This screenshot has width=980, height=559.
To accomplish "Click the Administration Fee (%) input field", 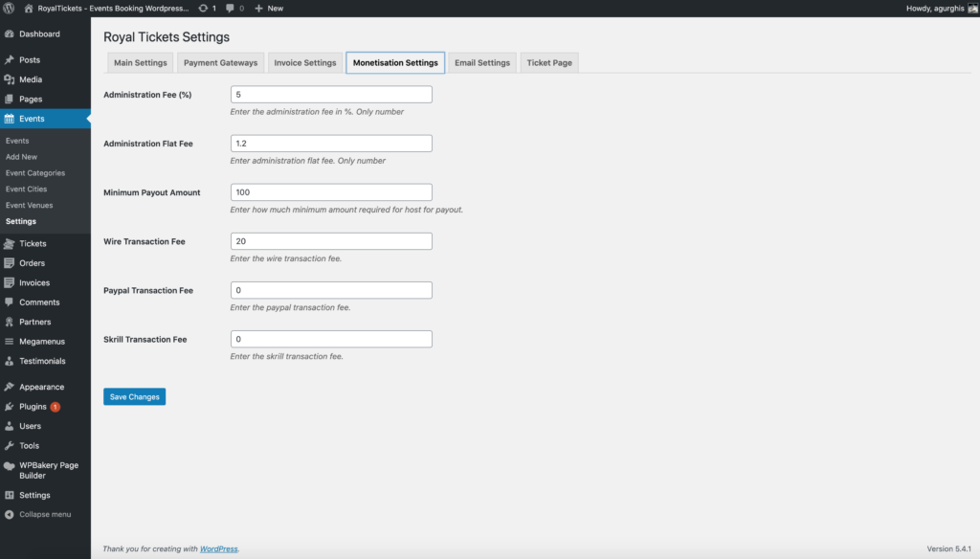I will click(x=331, y=95).
